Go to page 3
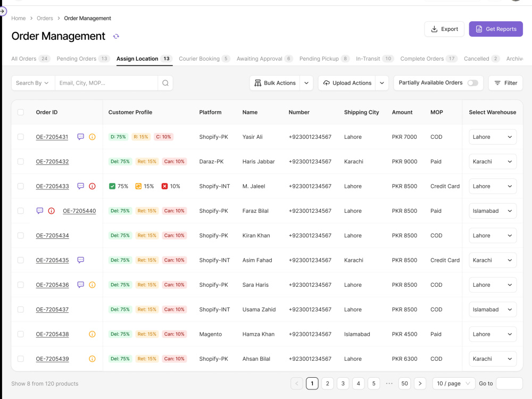532x399 pixels. point(343,384)
